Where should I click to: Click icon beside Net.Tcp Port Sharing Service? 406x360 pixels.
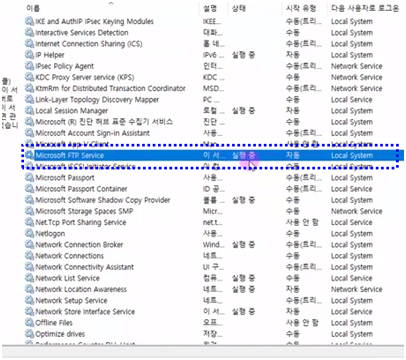coord(29,222)
